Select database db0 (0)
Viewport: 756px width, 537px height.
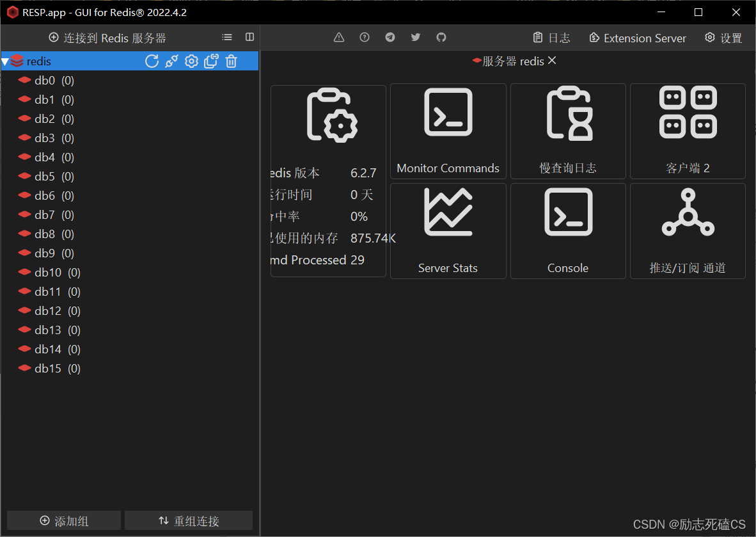click(x=46, y=81)
